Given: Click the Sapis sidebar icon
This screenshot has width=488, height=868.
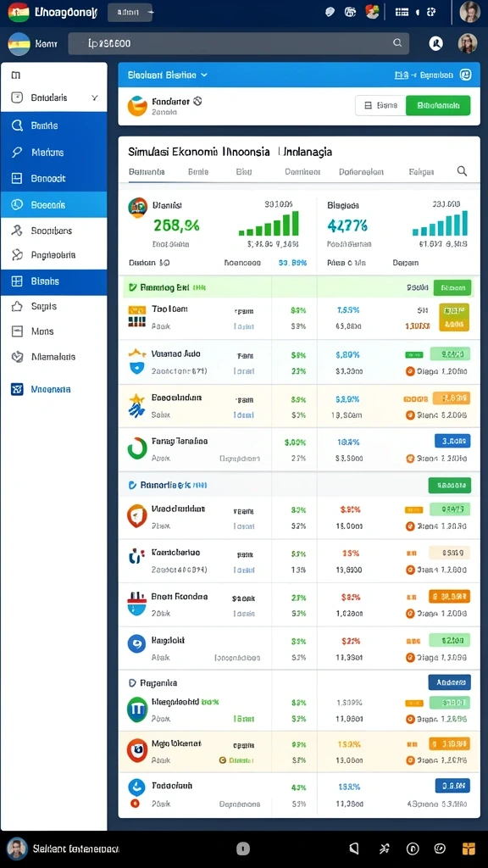Looking at the screenshot, I should (17, 306).
